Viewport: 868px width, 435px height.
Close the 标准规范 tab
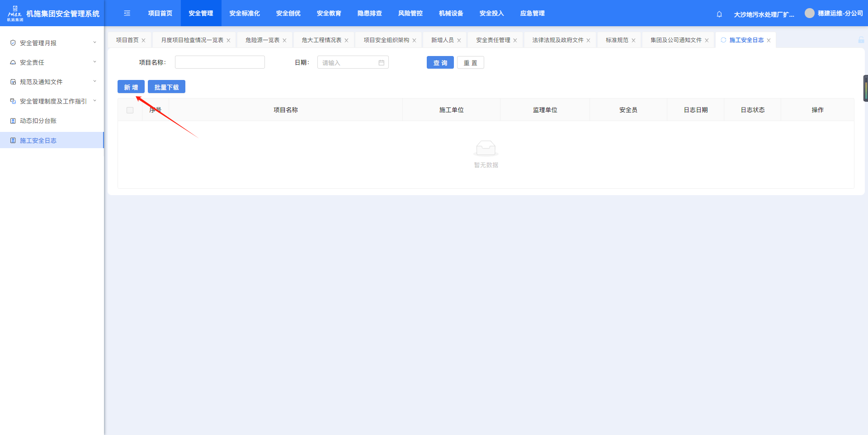633,41
